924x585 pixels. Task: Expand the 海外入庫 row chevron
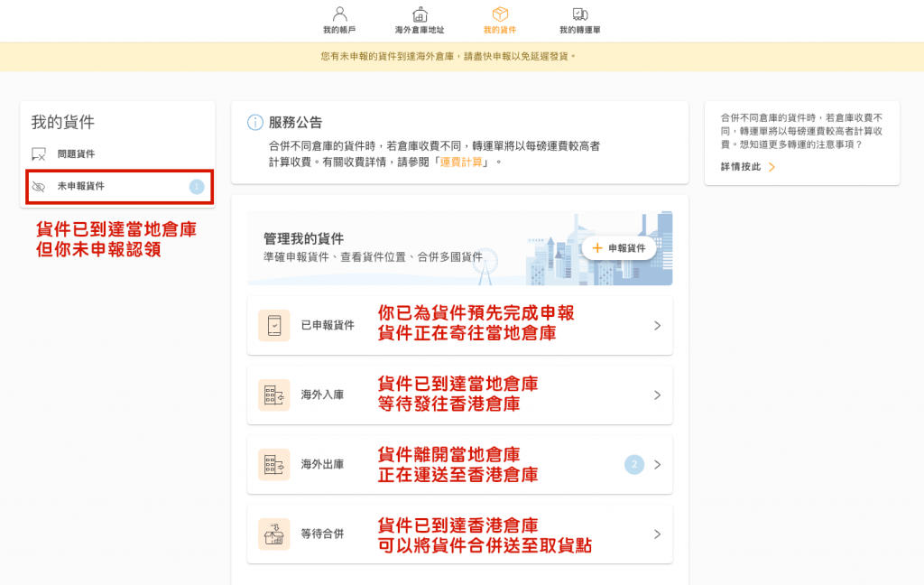[657, 395]
